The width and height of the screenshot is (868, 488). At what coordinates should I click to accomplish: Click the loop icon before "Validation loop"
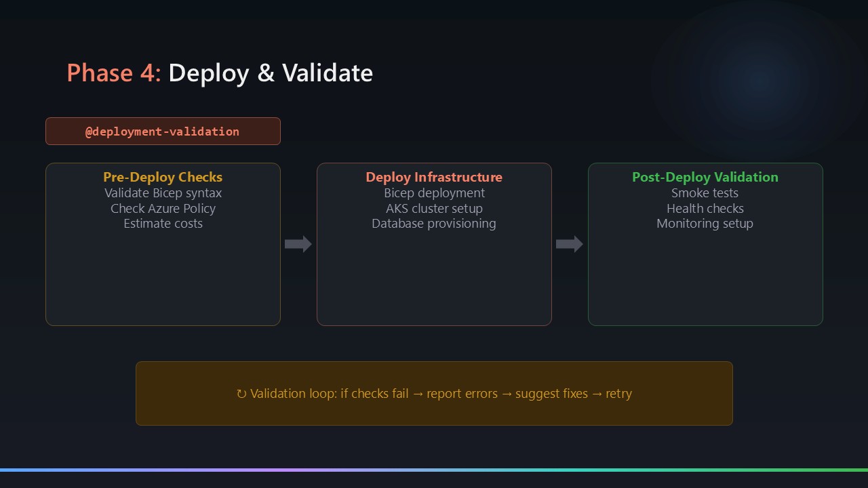tap(241, 394)
